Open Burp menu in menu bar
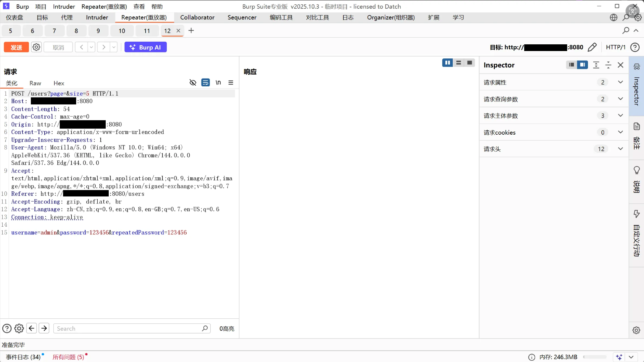The width and height of the screenshot is (644, 362). (x=22, y=6)
